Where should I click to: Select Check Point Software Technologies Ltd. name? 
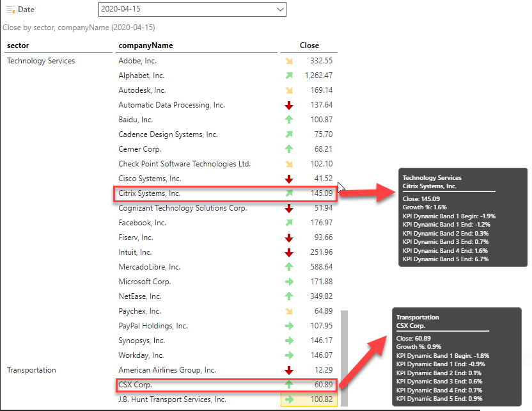click(185, 164)
